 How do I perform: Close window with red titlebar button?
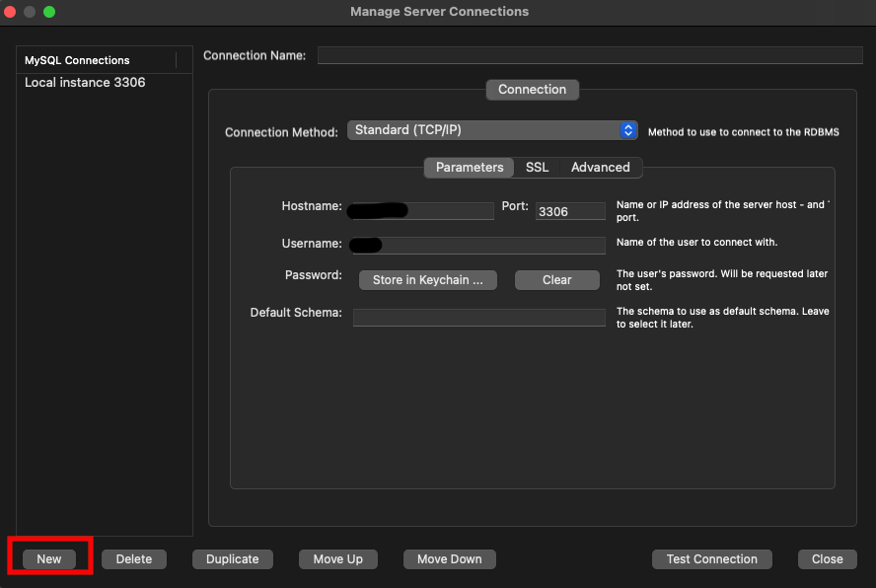(x=10, y=12)
